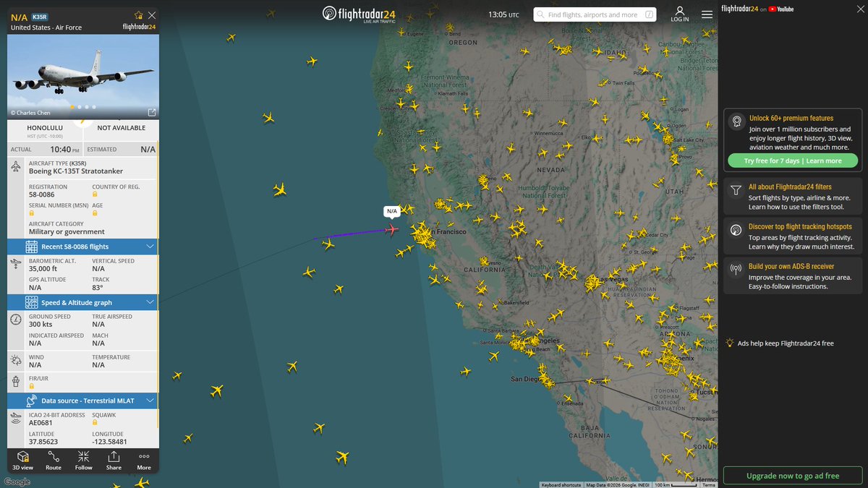Click the locked Serial Number padlock
The width and height of the screenshot is (868, 488).
[x=31, y=213]
